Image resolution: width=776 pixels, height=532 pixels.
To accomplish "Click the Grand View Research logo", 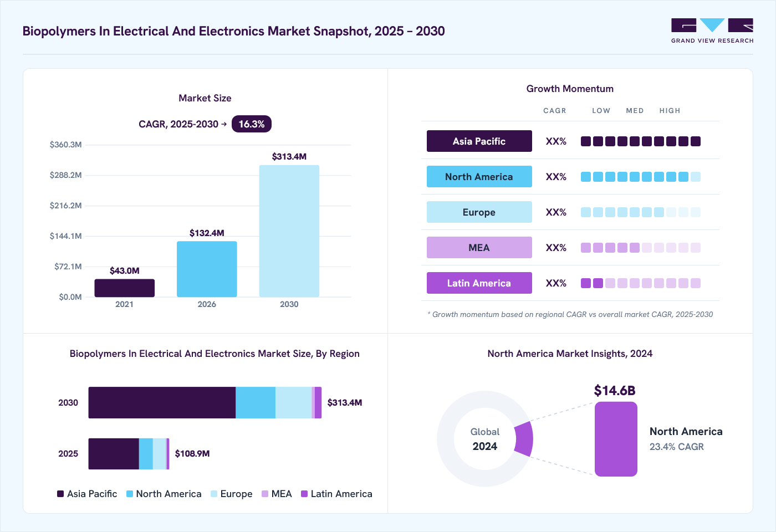I will (712, 31).
